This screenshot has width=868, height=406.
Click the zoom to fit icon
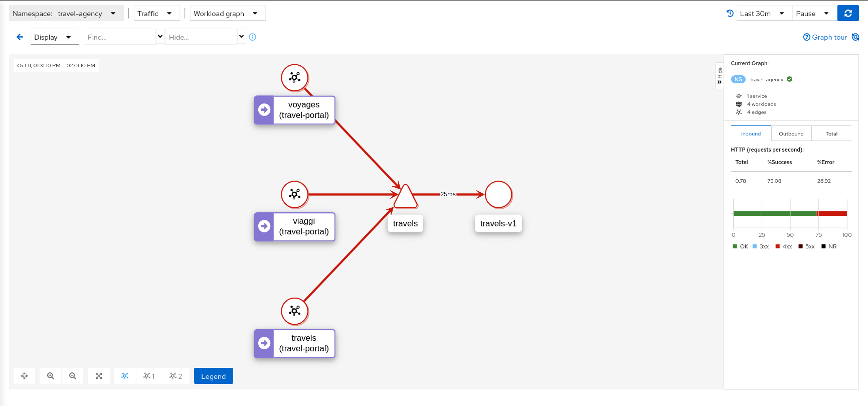coord(99,376)
